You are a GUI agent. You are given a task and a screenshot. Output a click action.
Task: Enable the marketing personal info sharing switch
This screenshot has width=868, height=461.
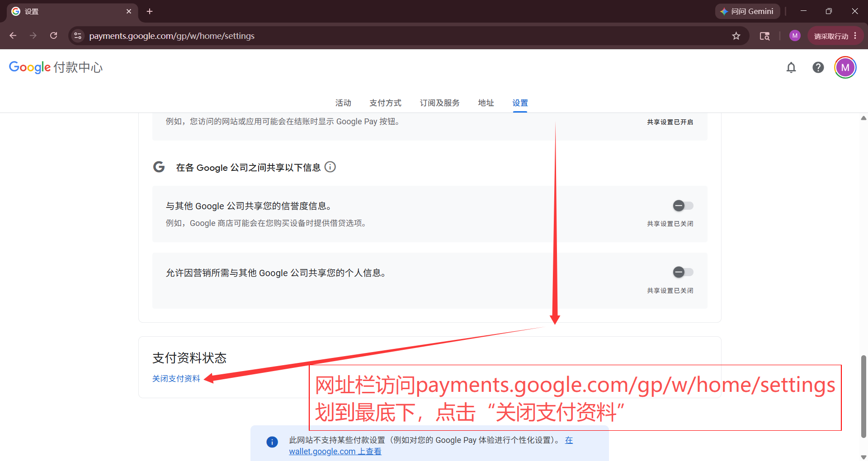[x=683, y=272]
